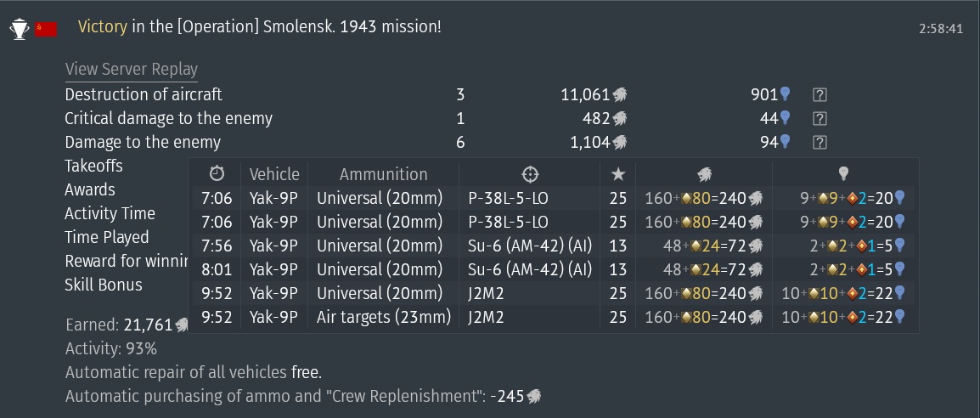Select the Takeoffs row label
This screenshot has width=980, height=418.
[93, 167]
